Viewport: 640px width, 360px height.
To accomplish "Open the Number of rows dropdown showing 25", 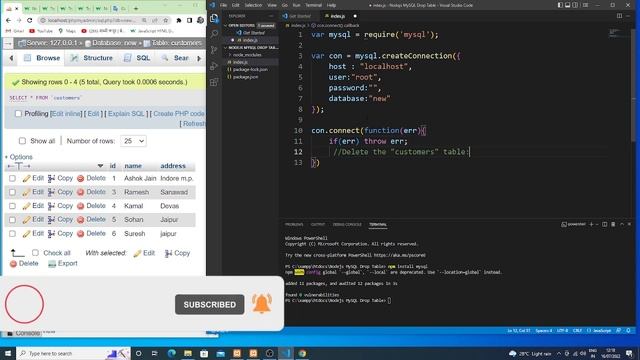I will tap(133, 141).
